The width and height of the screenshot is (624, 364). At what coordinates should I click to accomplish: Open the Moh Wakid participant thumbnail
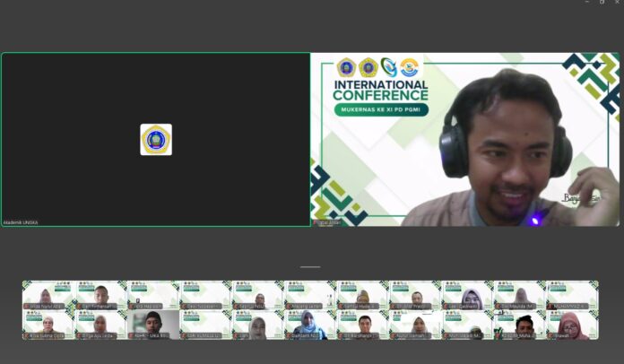(467, 325)
